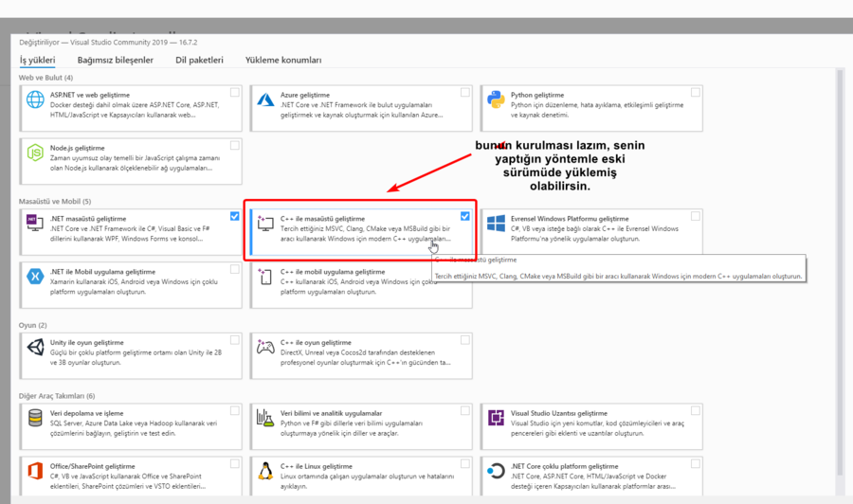Click the ASP.NET ve web geliştirme globe icon
Viewport: 853px width, 504px height.
[35, 99]
